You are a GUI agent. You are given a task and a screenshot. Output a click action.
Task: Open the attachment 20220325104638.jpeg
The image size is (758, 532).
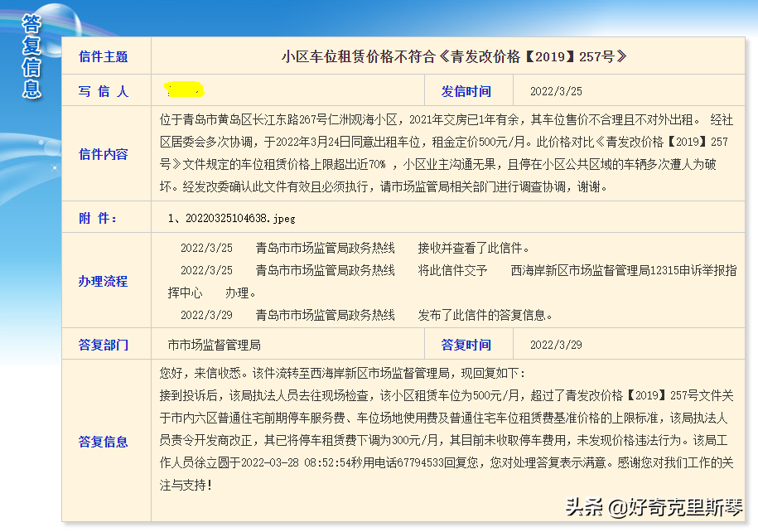pos(240,218)
